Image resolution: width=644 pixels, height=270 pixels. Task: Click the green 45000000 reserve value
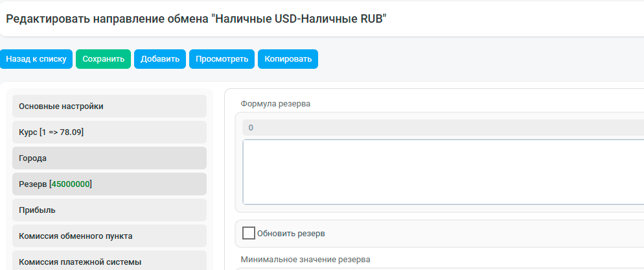[71, 184]
